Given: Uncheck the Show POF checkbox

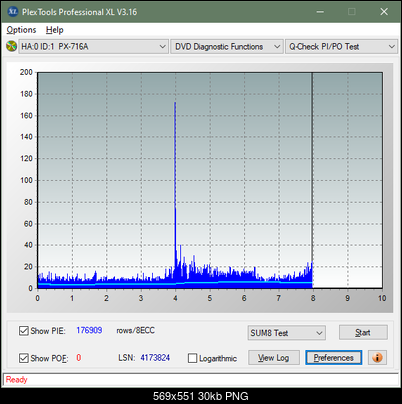Looking at the screenshot, I should click(24, 358).
